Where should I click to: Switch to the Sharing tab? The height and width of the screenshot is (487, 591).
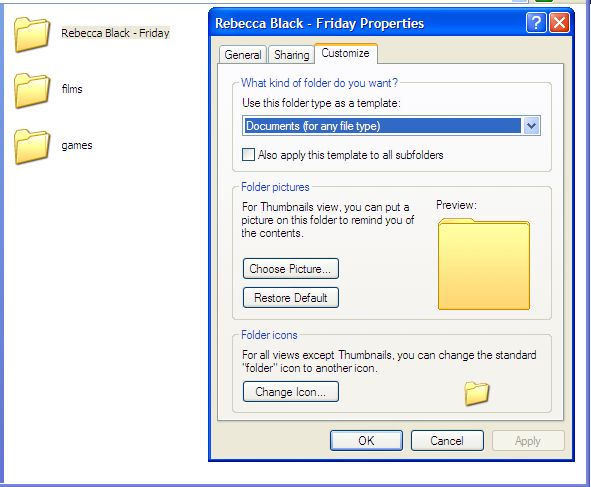291,55
